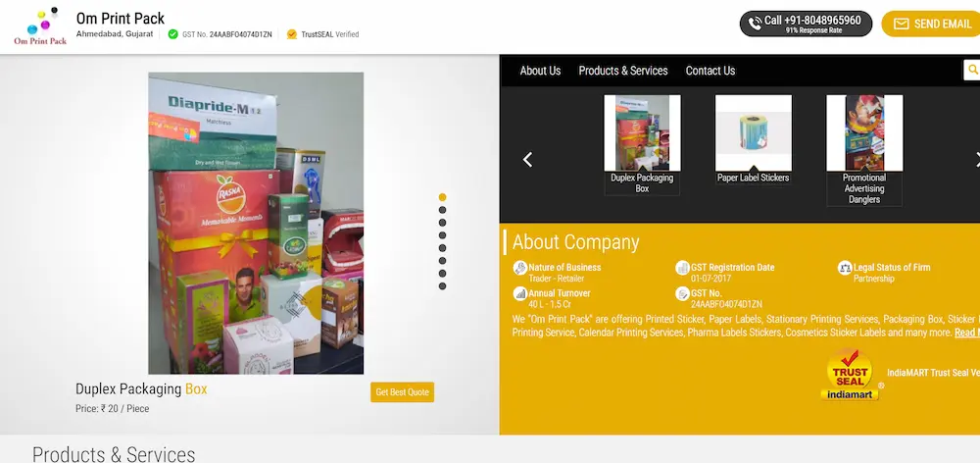Open Duplex Packaging Box title link
980x463 pixels.
click(x=141, y=389)
